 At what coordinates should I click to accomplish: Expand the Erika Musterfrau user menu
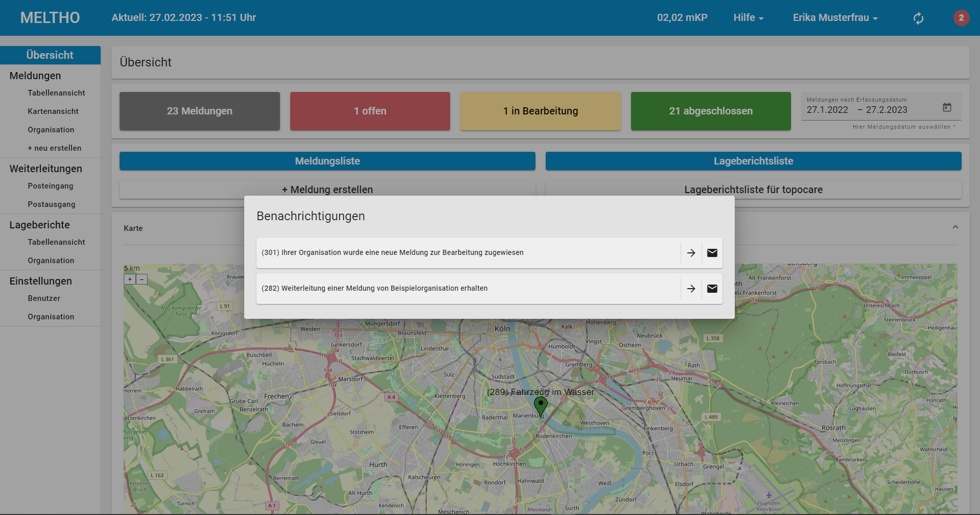[835, 18]
